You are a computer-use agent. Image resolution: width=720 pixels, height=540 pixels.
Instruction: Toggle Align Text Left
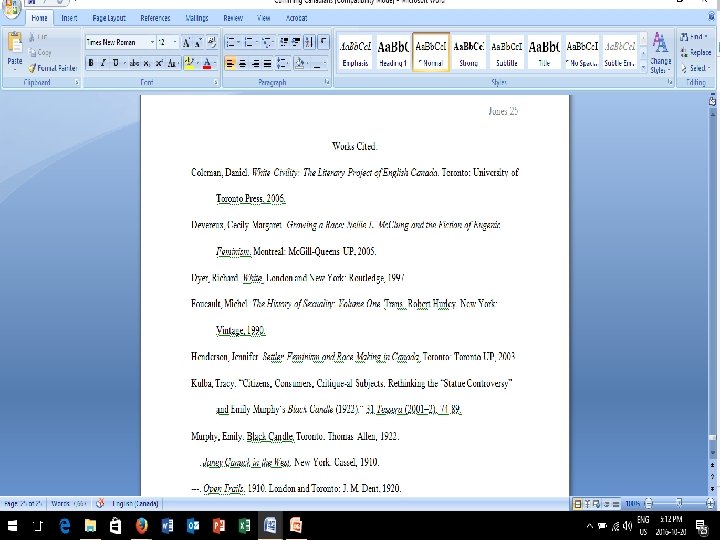click(230, 63)
